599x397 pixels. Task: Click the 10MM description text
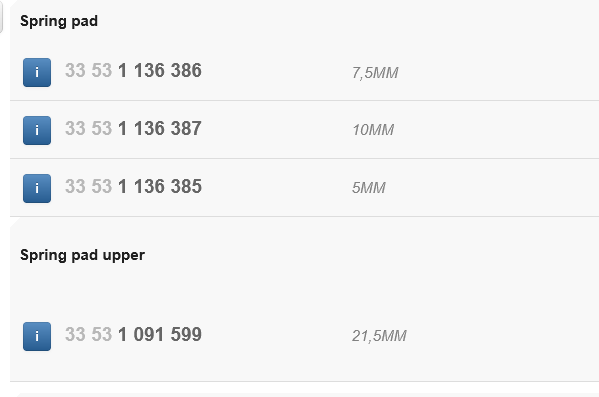[373, 130]
